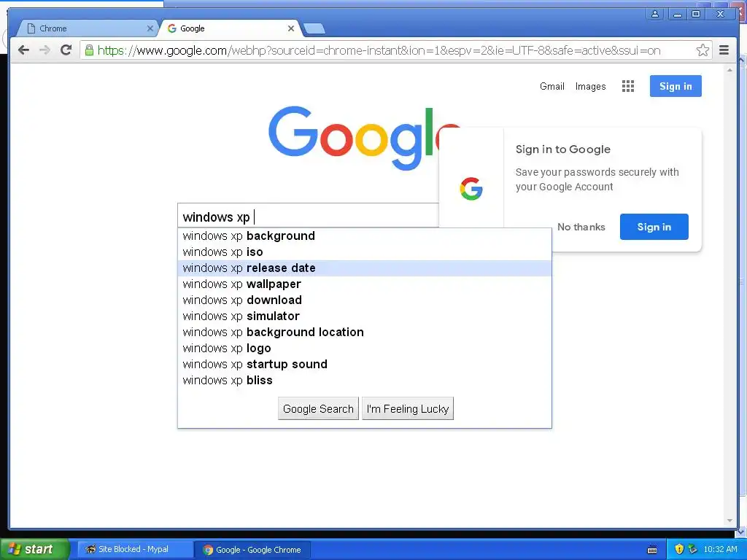The width and height of the screenshot is (747, 560).
Task: Switch to the Google tab
Action: [230, 28]
